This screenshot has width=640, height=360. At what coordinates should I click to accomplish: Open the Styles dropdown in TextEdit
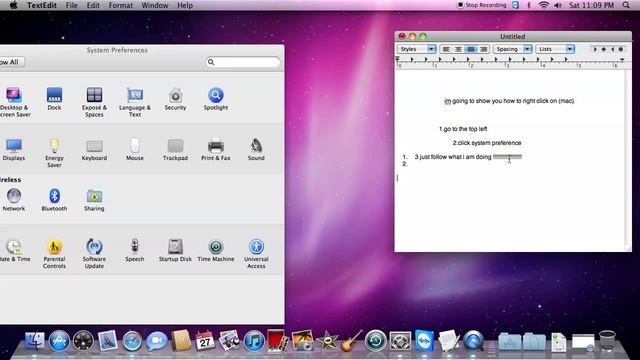[x=417, y=49]
